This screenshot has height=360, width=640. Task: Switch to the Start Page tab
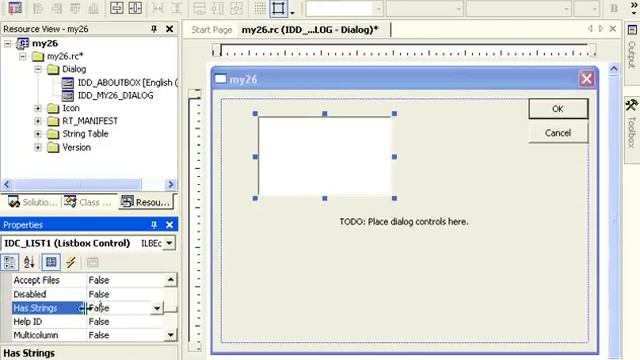[211, 30]
